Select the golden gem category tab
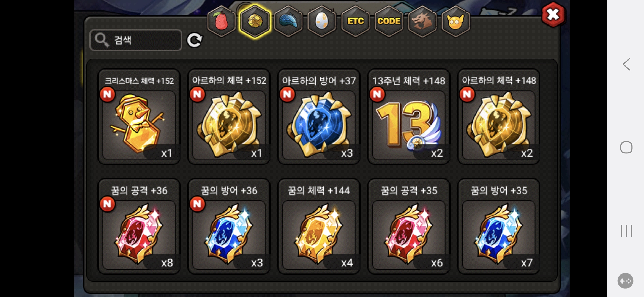This screenshot has width=644, height=297. [255, 21]
